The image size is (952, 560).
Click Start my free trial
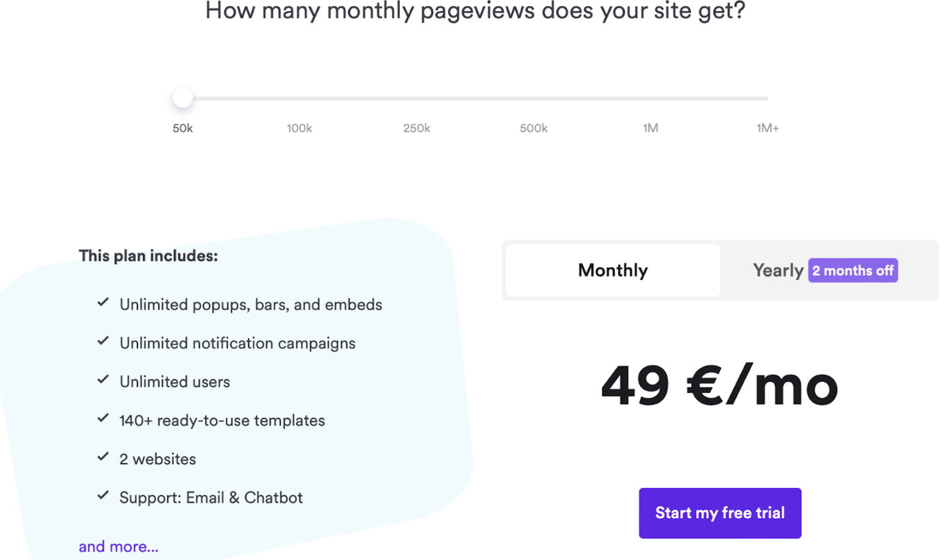click(720, 512)
